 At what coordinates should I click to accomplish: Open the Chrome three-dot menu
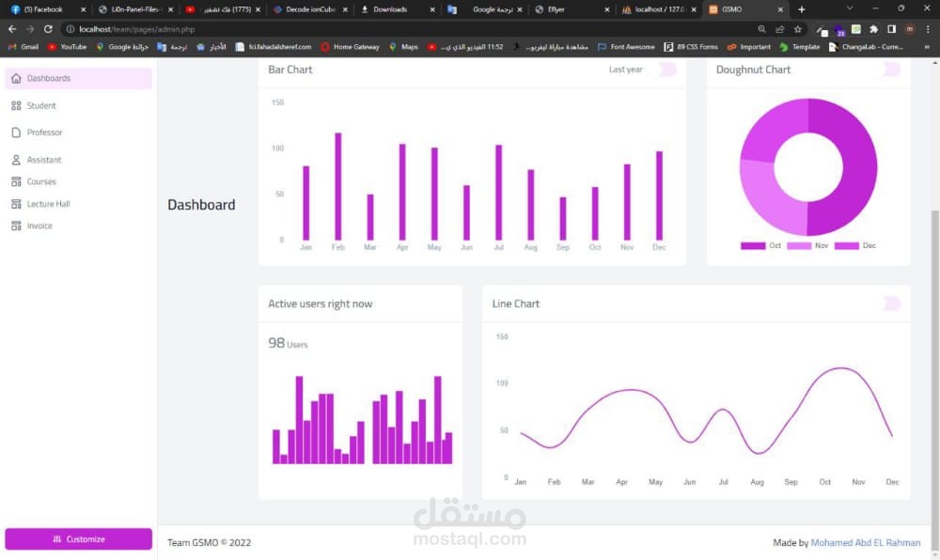(928, 29)
